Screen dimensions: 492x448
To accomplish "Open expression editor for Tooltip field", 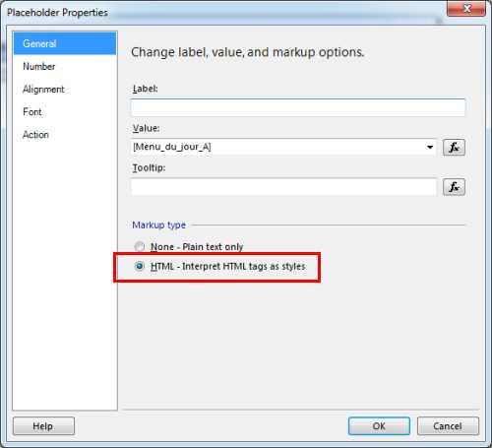I will [x=454, y=187].
